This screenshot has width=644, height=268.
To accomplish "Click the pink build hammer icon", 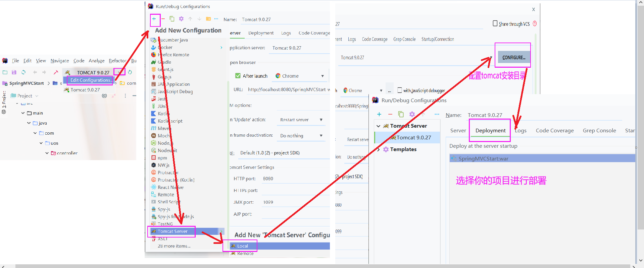I will click(x=56, y=72).
